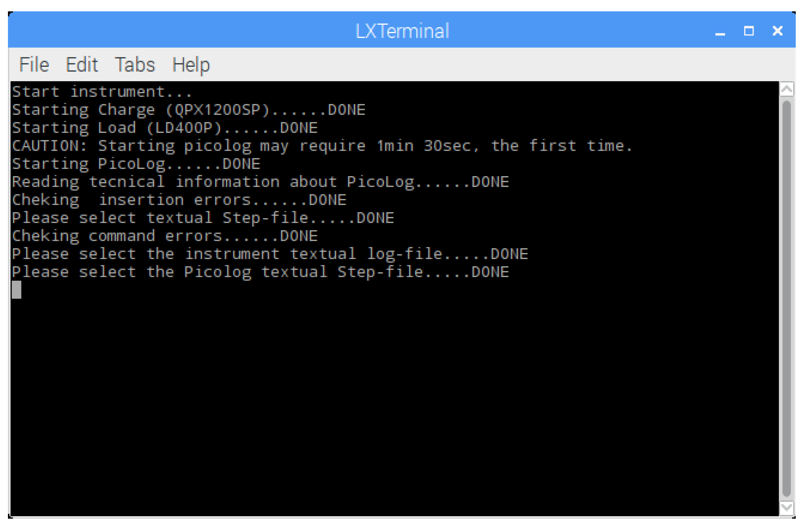The height and width of the screenshot is (532, 802).
Task: Close the LXTerminal window
Action: click(777, 31)
